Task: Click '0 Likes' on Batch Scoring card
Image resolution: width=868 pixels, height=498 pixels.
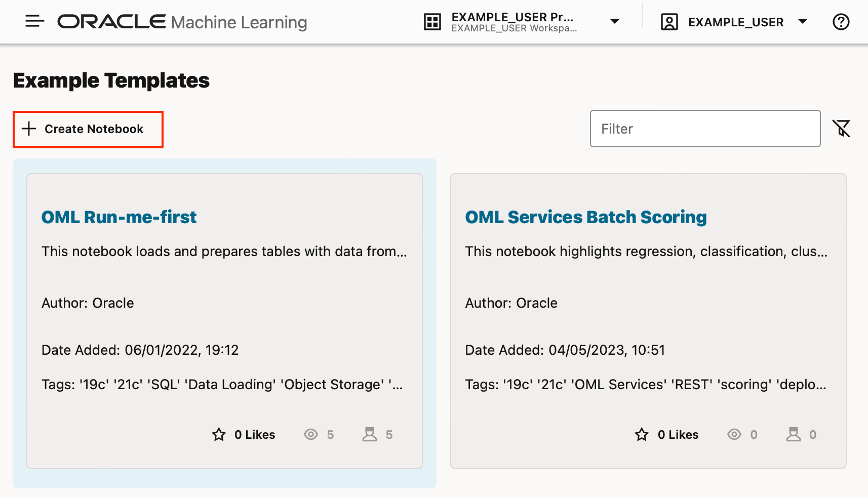Action: point(678,435)
